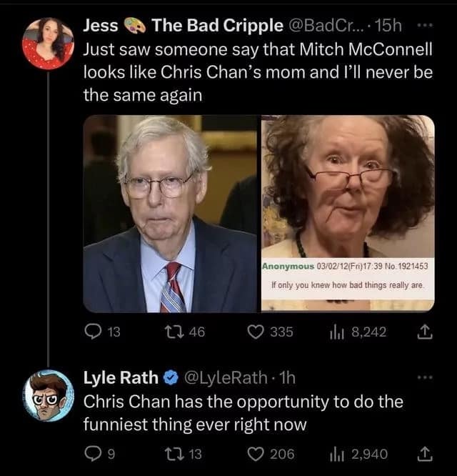Open Jess The Bad Cripple display name
This screenshot has width=457, height=476.
pyautogui.click(x=183, y=26)
